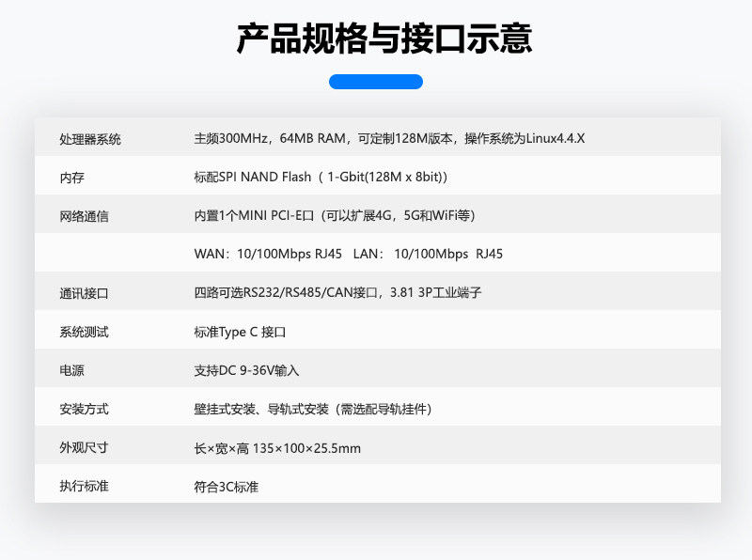
Task: Select the 外观尺寸 row label
Action: [84, 447]
